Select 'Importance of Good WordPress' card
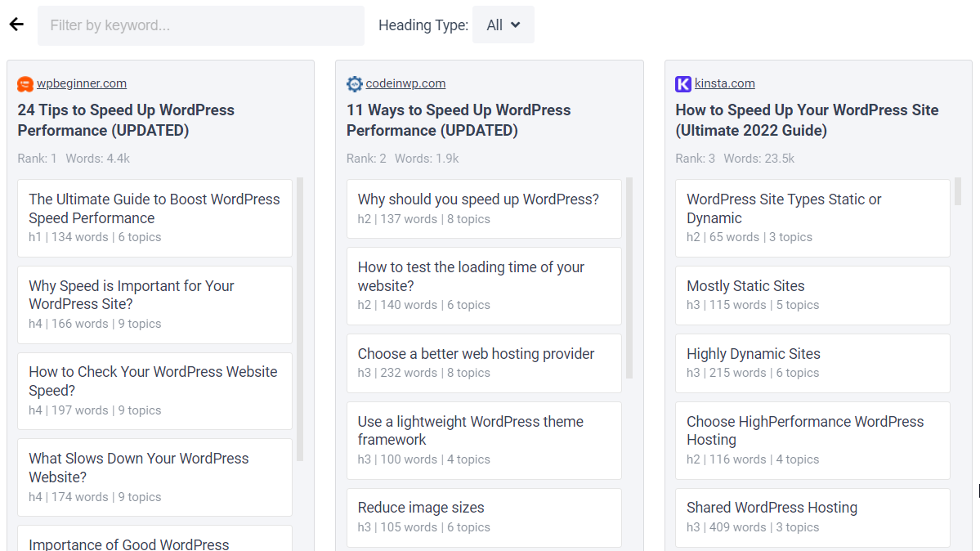 (155, 539)
